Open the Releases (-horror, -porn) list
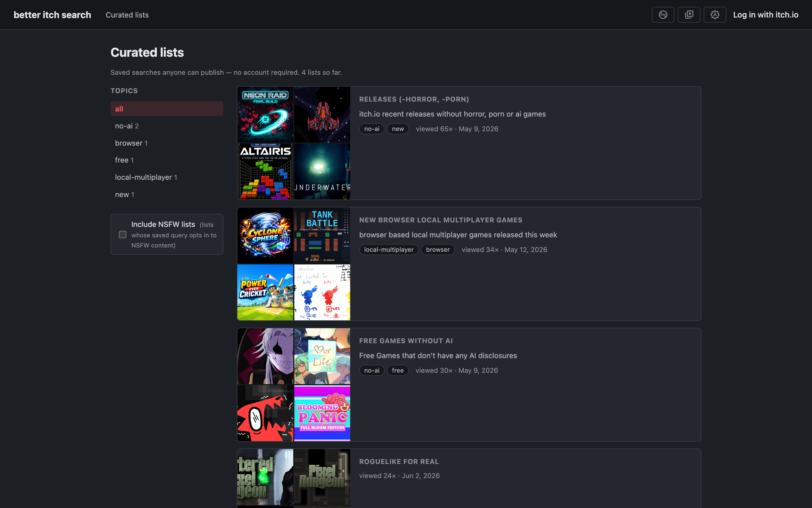Image resolution: width=812 pixels, height=508 pixels. pos(414,99)
